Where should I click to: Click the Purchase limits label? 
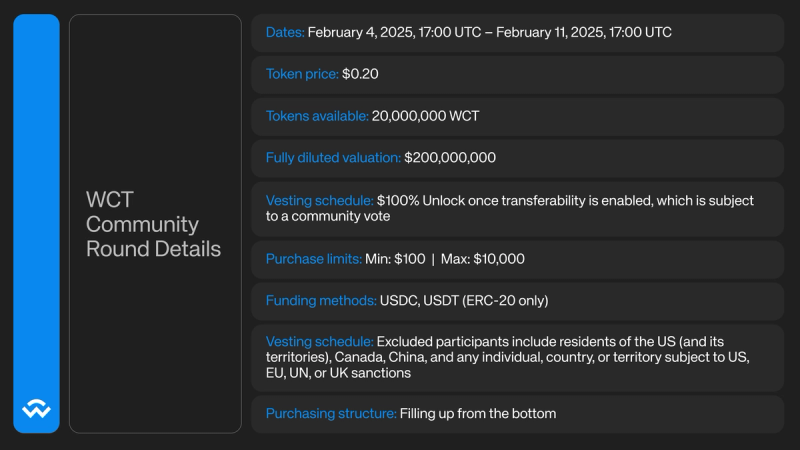click(x=314, y=259)
